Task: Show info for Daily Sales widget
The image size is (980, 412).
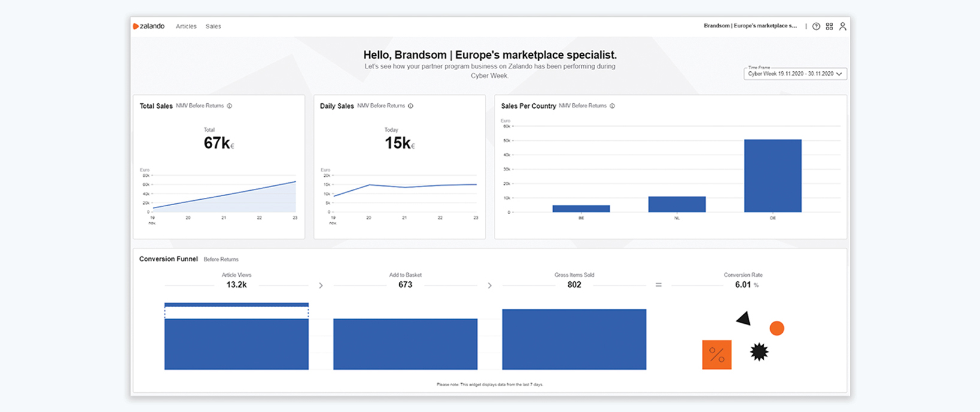Action: 411,106
